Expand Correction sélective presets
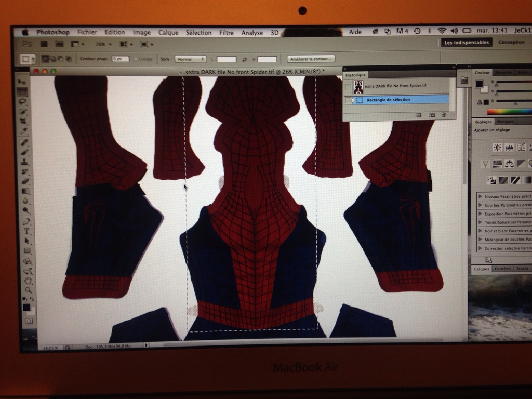532x399 pixels. tap(481, 248)
